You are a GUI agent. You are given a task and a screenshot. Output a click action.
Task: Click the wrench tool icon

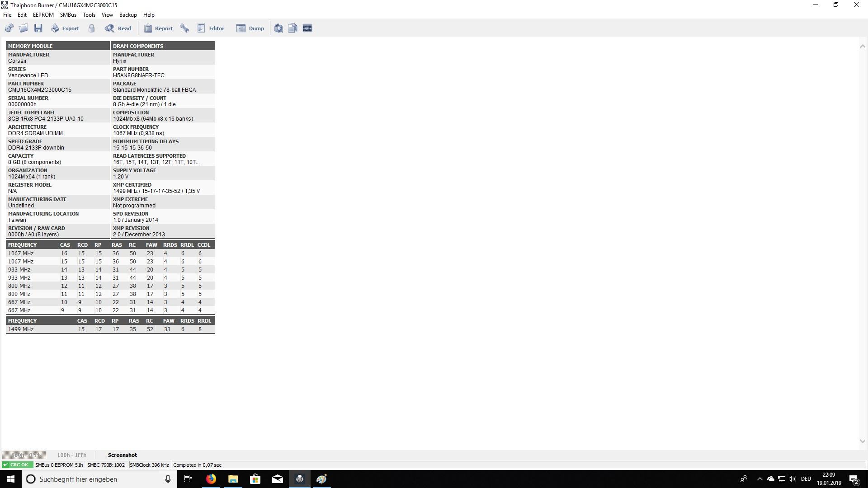184,28
